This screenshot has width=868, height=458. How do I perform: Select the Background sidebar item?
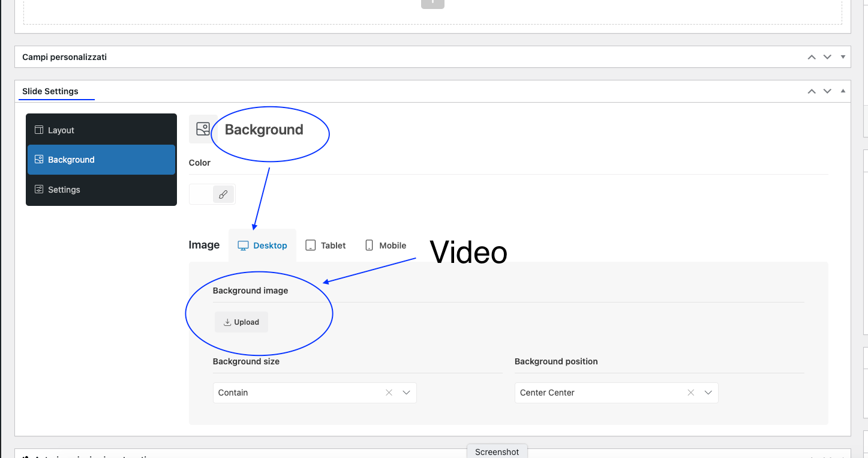click(x=101, y=160)
